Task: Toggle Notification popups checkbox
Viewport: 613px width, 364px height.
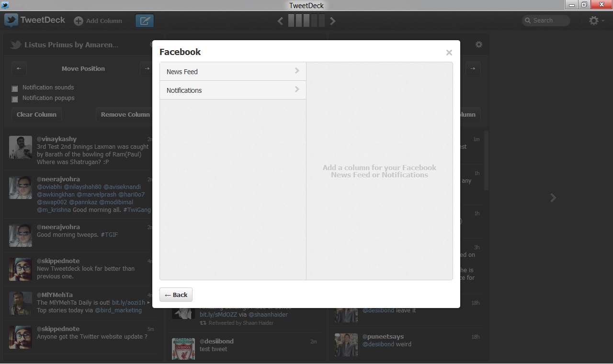Action: (15, 99)
